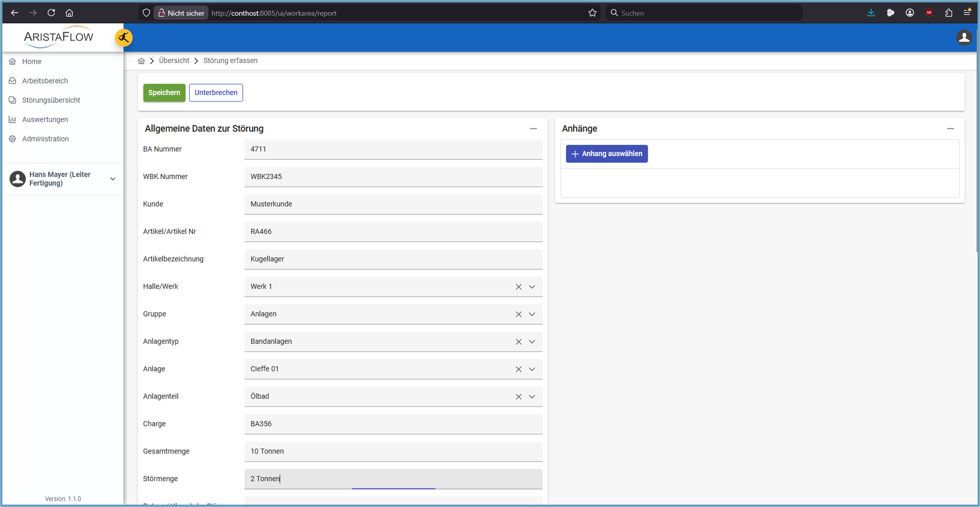Click the yellow runner sidebar toggle icon
This screenshot has height=507, width=980.
(124, 38)
